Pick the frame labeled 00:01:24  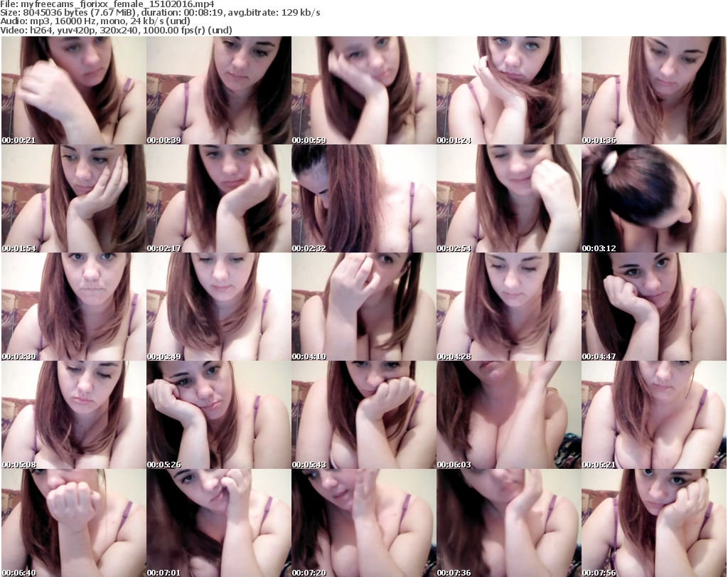tap(508, 90)
